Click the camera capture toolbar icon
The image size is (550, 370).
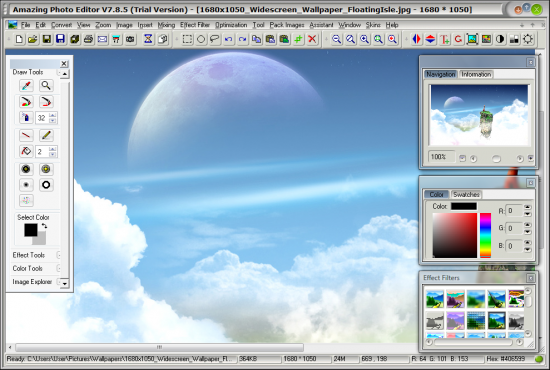[x=130, y=39]
